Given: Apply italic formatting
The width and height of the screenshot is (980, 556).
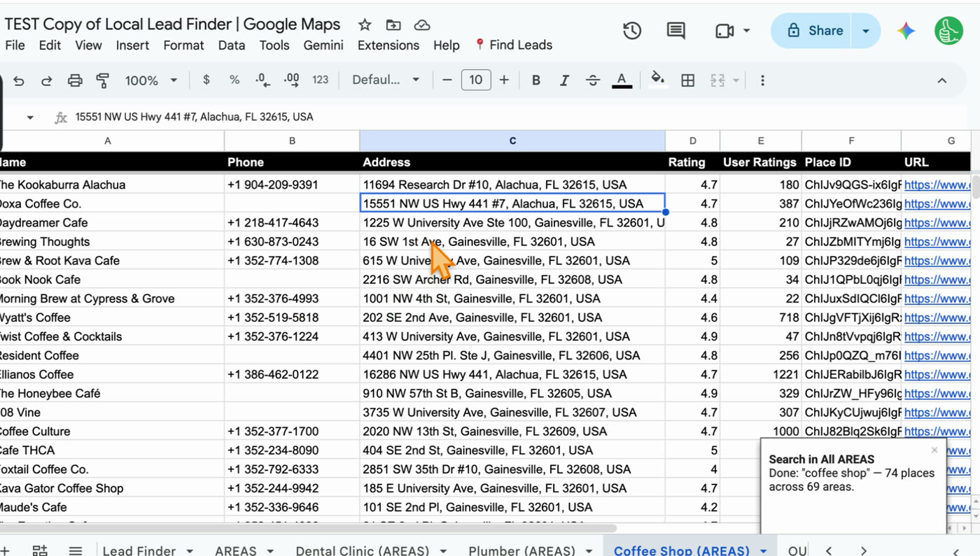Looking at the screenshot, I should (x=564, y=80).
